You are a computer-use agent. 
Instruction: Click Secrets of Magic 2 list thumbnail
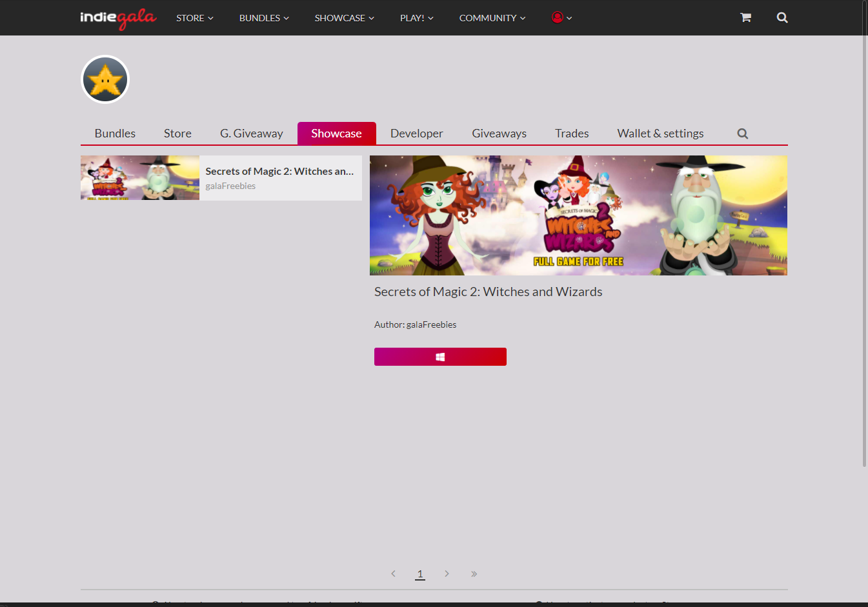click(x=140, y=177)
